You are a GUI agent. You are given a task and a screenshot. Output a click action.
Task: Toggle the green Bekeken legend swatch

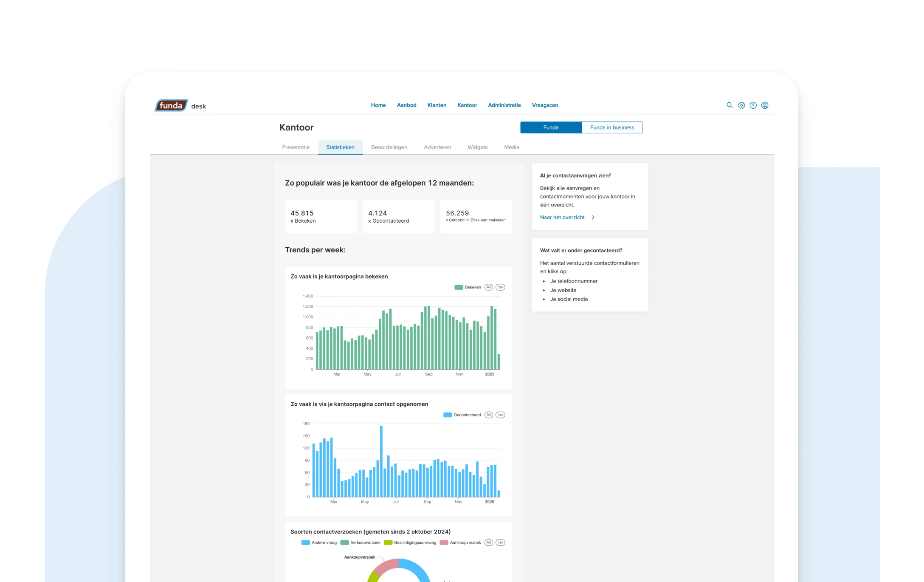coord(459,287)
